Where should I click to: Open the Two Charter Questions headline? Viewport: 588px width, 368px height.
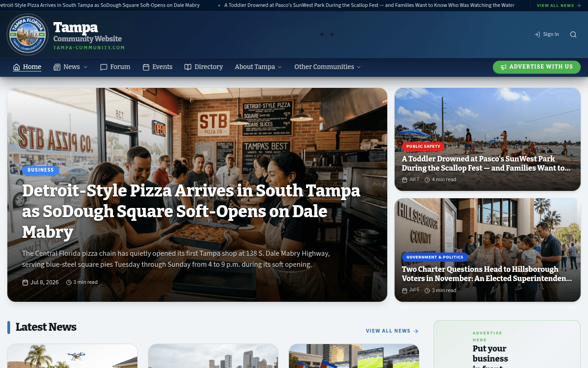[x=487, y=274]
